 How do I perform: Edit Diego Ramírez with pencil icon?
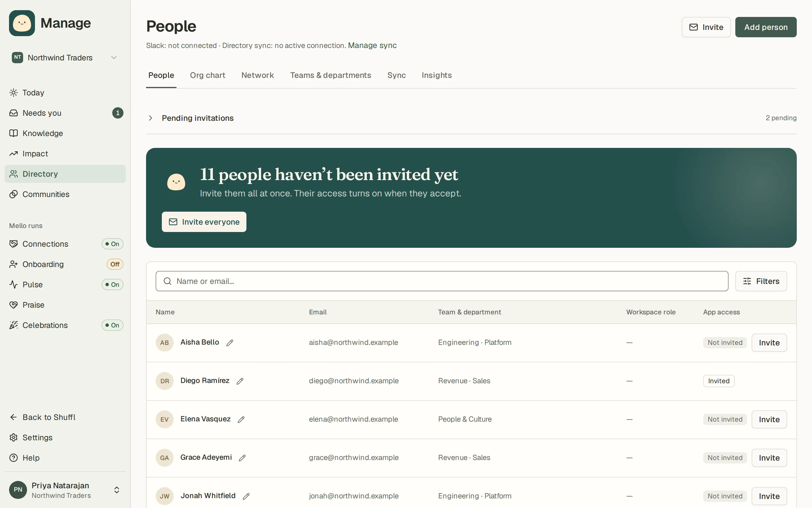[240, 381]
